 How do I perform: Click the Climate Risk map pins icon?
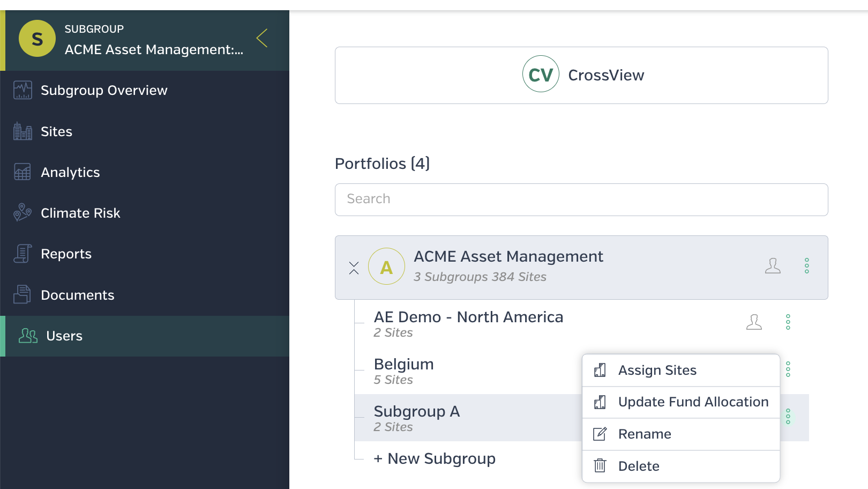[x=23, y=212]
